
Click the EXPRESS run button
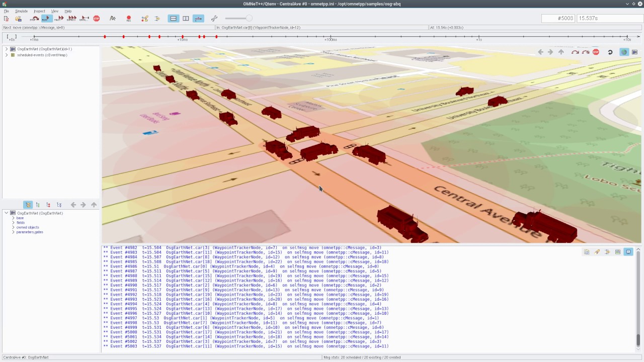71,19
